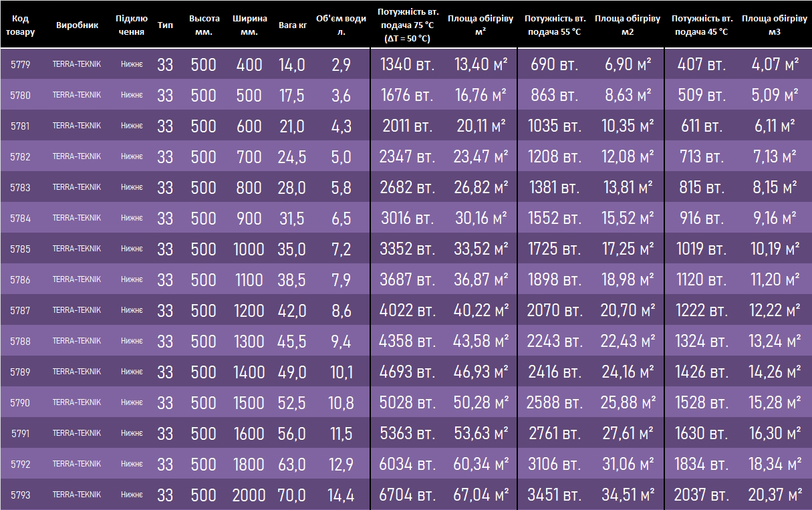Screen dimensions: 812x510
Task: Select heating area 33,52 м²
Action: 481,249
